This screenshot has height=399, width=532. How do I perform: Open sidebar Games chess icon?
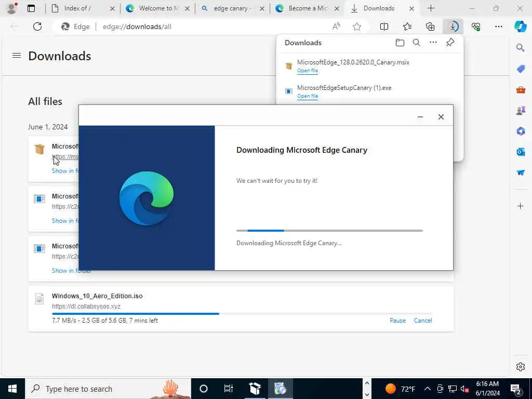point(521,110)
